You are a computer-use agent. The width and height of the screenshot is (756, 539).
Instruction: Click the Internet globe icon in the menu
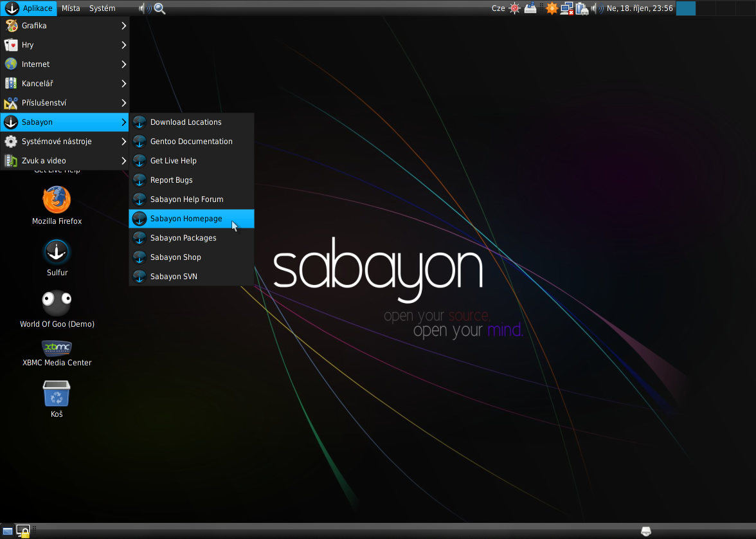coord(11,64)
